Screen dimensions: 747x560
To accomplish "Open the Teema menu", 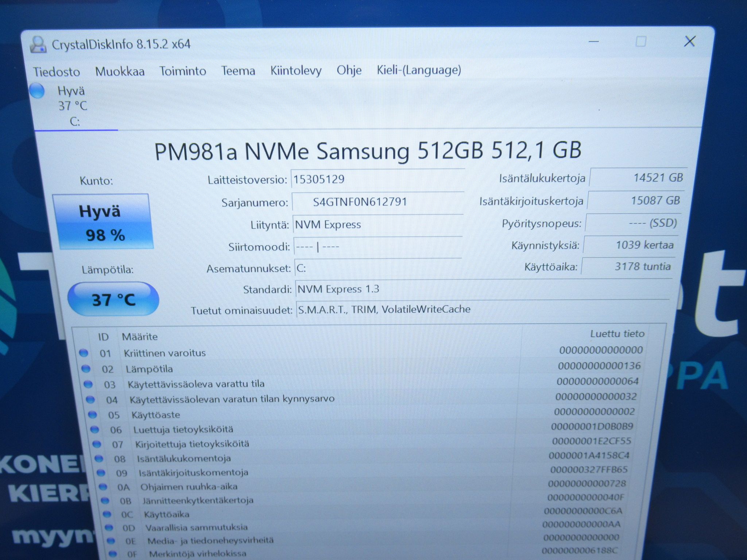I will coord(238,70).
